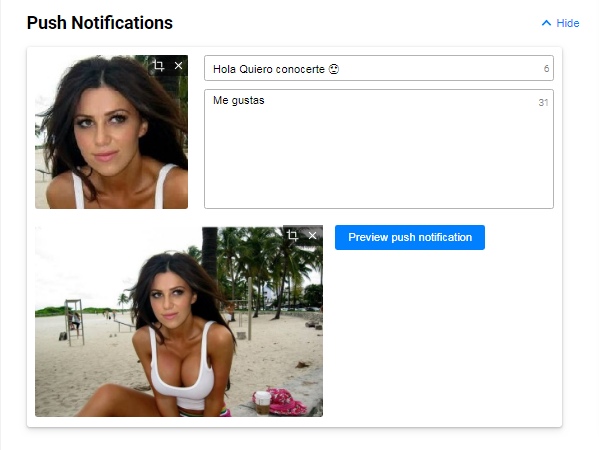Focus the message box containing "Me gustas"
This screenshot has height=450, width=599.
point(379,149)
